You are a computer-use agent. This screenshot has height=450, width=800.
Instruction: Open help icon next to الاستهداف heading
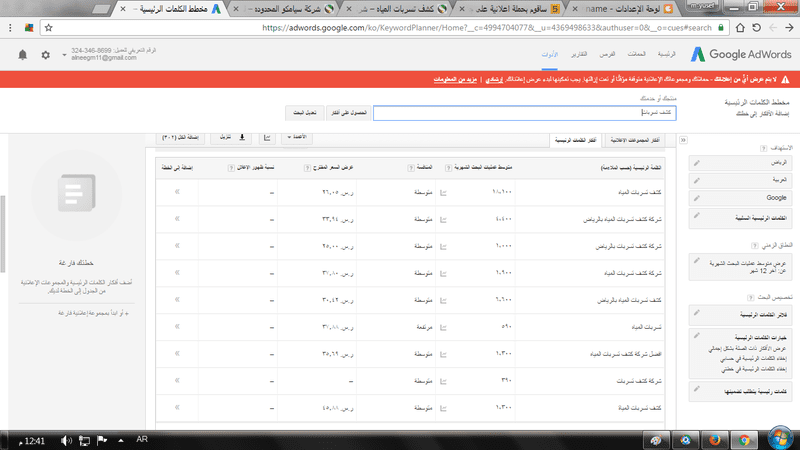[x=763, y=148]
